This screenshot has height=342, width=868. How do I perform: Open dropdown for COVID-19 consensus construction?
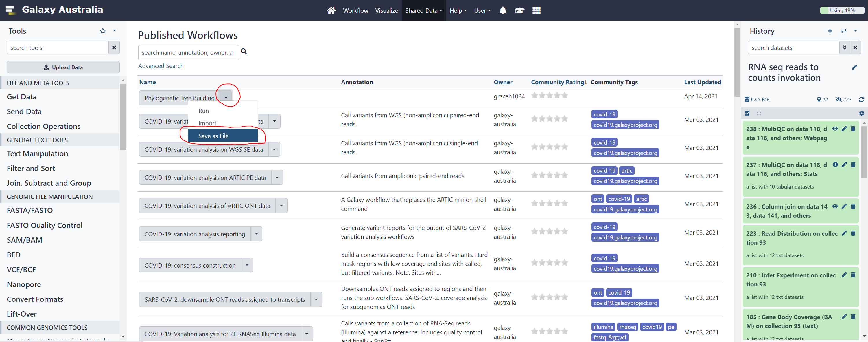(x=247, y=265)
